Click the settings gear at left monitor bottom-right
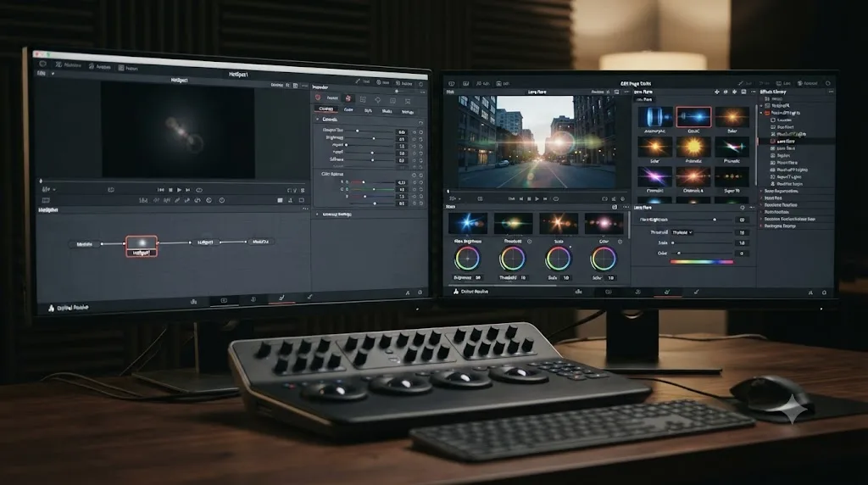 pos(420,293)
